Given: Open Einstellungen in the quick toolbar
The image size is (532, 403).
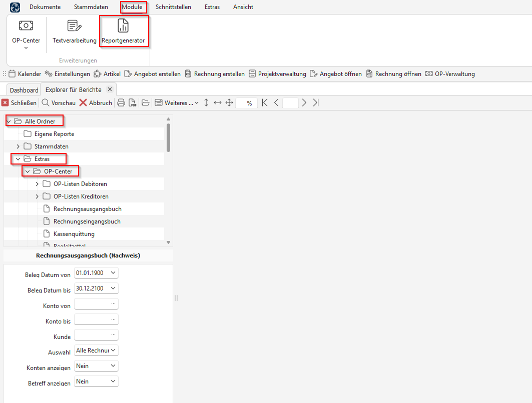Looking at the screenshot, I should (x=68, y=74).
